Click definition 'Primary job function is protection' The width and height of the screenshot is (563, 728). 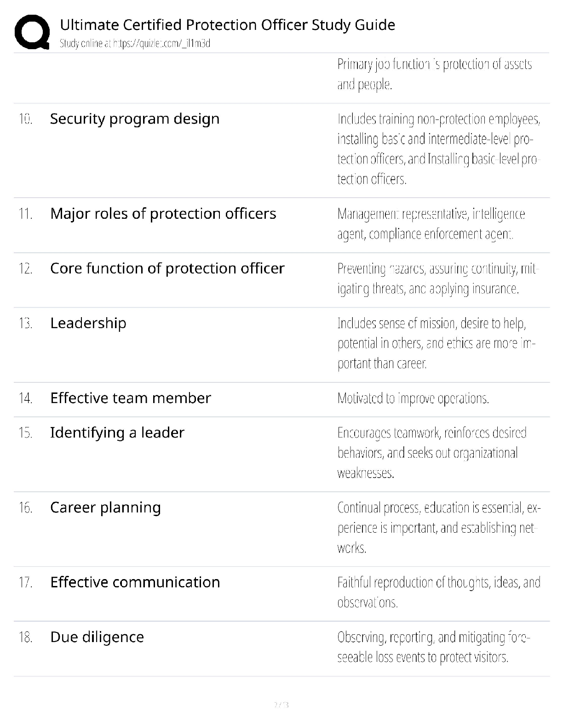(435, 74)
